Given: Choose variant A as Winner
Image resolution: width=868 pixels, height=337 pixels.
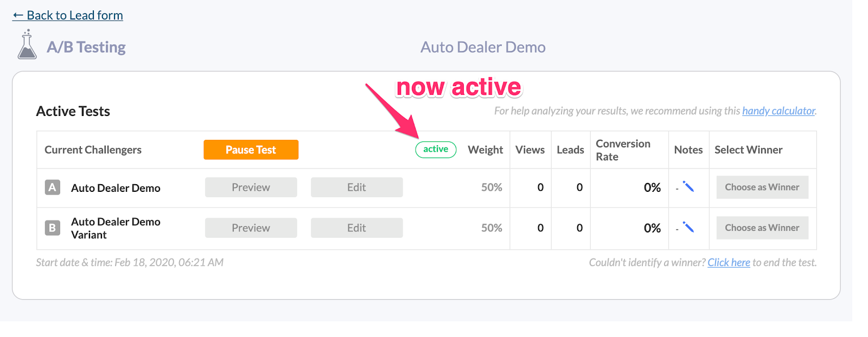Looking at the screenshot, I should pyautogui.click(x=762, y=187).
